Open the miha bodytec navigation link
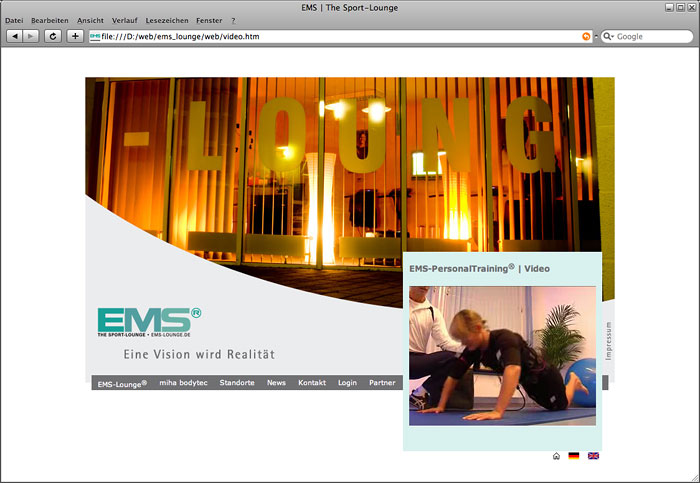This screenshot has width=700, height=483. coord(183,383)
